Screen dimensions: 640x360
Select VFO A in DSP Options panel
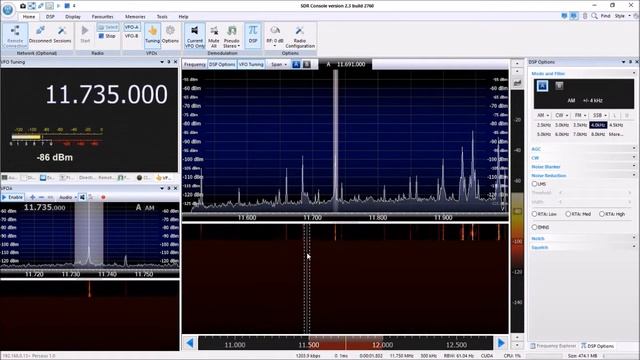(x=542, y=86)
